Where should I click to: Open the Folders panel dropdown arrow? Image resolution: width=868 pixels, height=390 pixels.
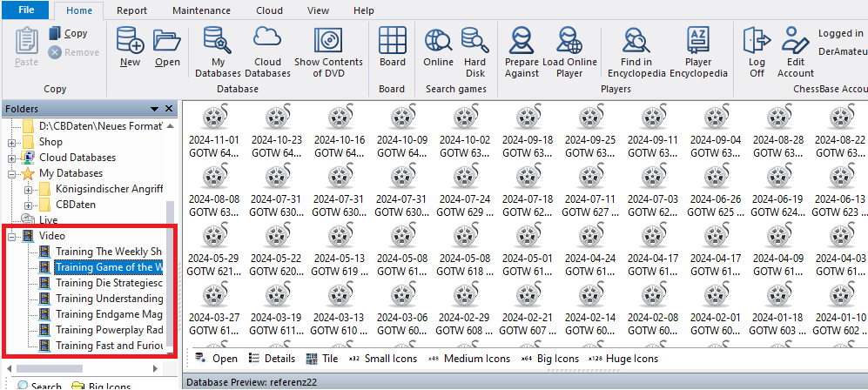tap(154, 109)
